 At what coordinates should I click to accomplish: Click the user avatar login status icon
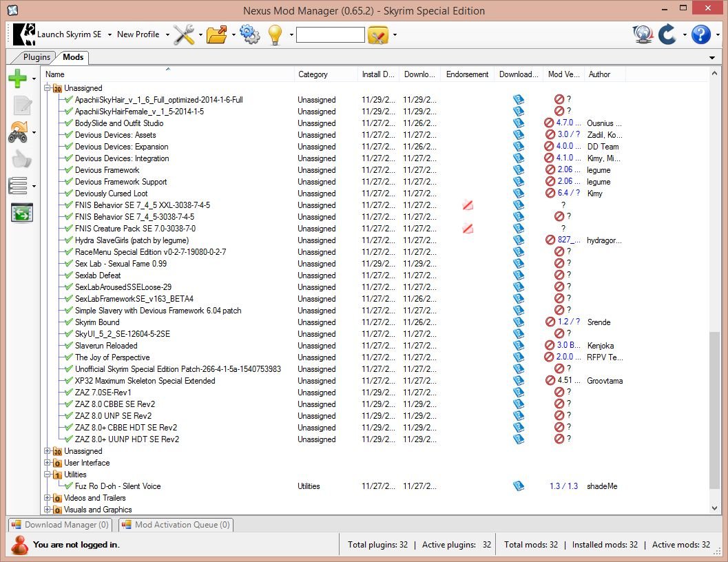coord(19,545)
